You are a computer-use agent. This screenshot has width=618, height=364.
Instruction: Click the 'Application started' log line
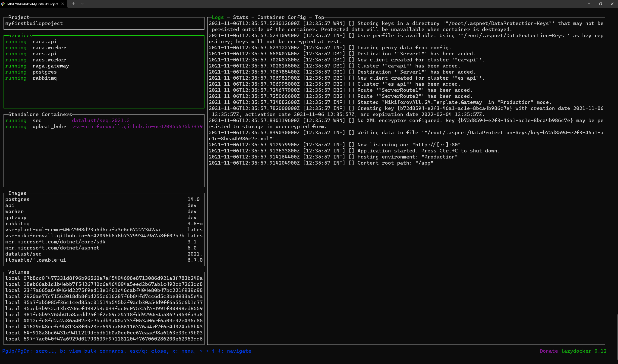click(x=354, y=151)
